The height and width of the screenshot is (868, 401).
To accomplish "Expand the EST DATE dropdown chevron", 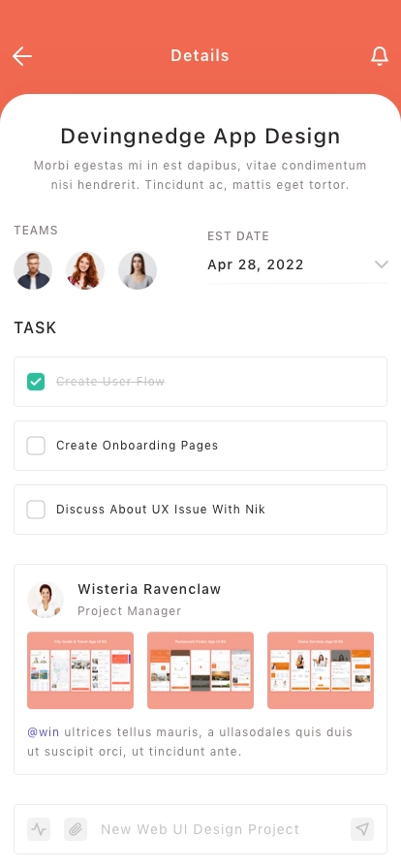I will (381, 264).
